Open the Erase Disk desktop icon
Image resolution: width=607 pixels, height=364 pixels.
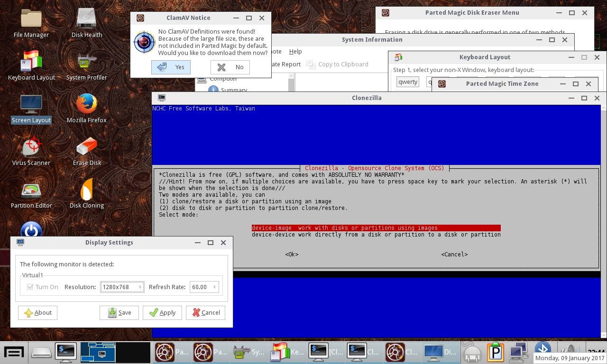[87, 152]
